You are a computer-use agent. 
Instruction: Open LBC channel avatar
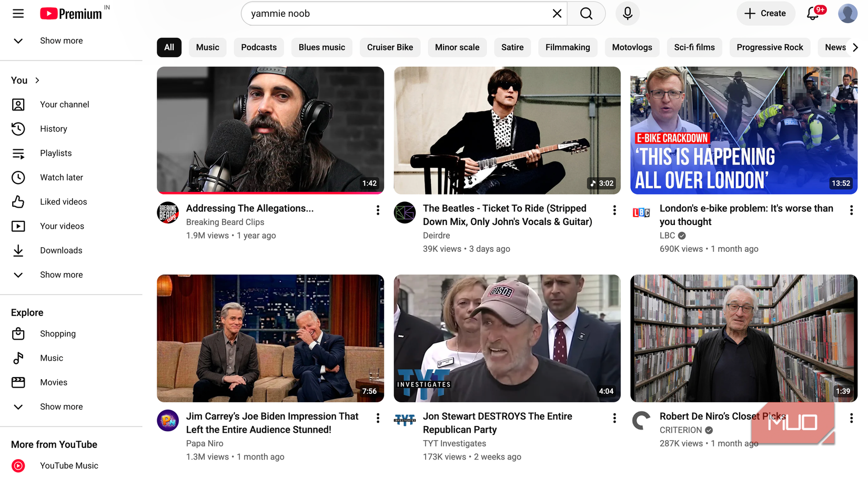tap(641, 212)
